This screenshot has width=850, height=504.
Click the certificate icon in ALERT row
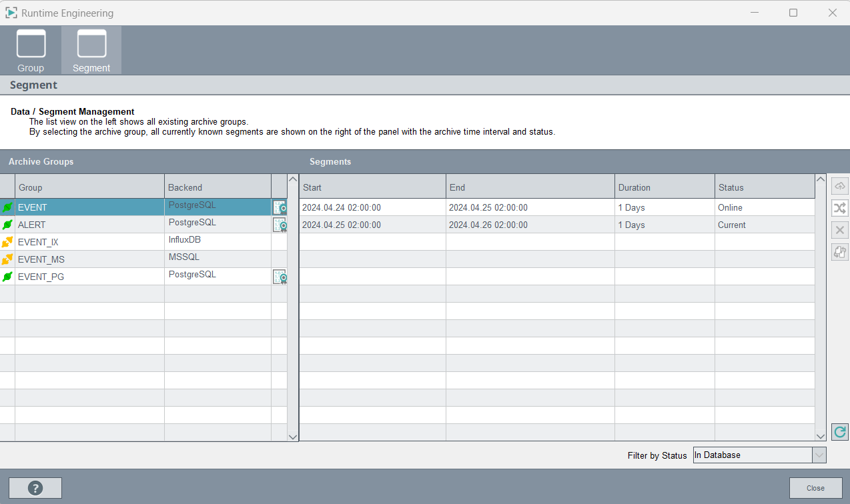(280, 225)
